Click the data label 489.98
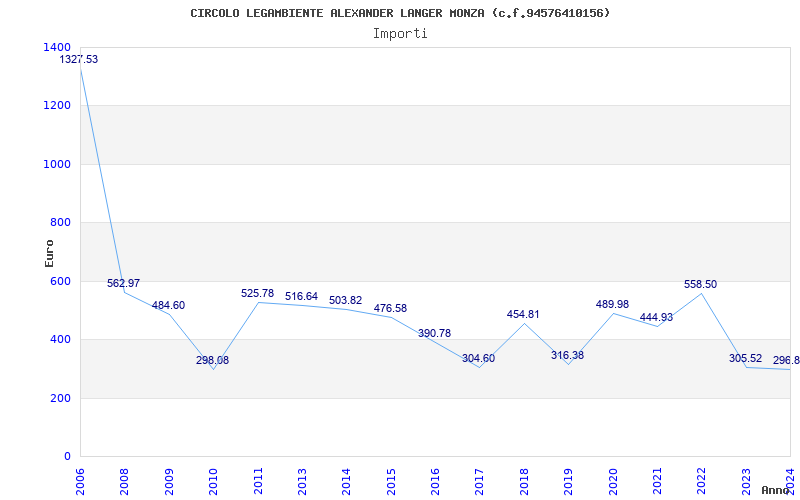Image resolution: width=800 pixels, height=500 pixels. [x=612, y=305]
